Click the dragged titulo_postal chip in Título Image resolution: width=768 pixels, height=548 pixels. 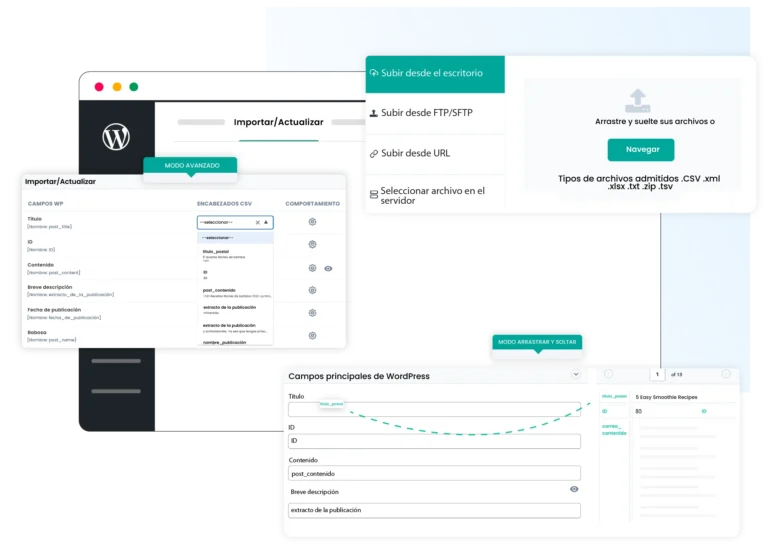(x=332, y=404)
